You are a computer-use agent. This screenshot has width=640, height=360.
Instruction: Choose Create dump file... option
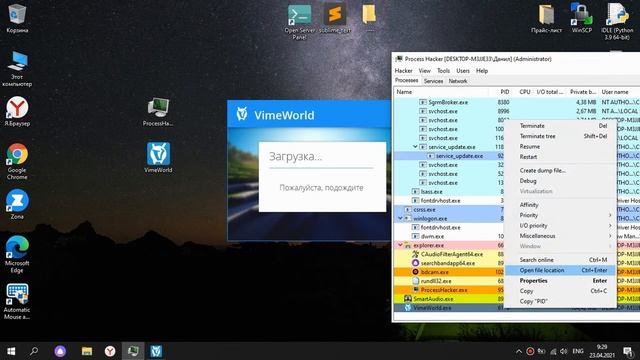pyautogui.click(x=560, y=170)
